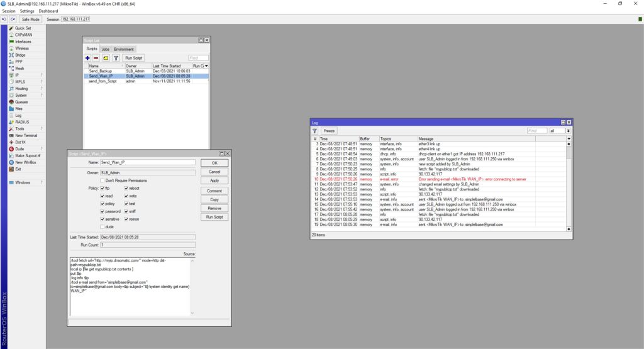
Task: Remove script with minus icon
Action: click(x=96, y=58)
